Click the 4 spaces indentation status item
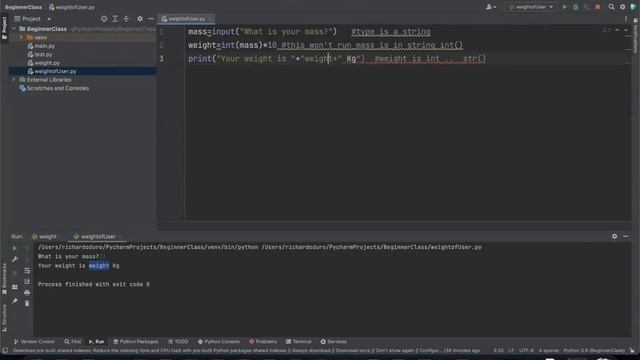Screen dimensions: 640x360 [549, 351]
